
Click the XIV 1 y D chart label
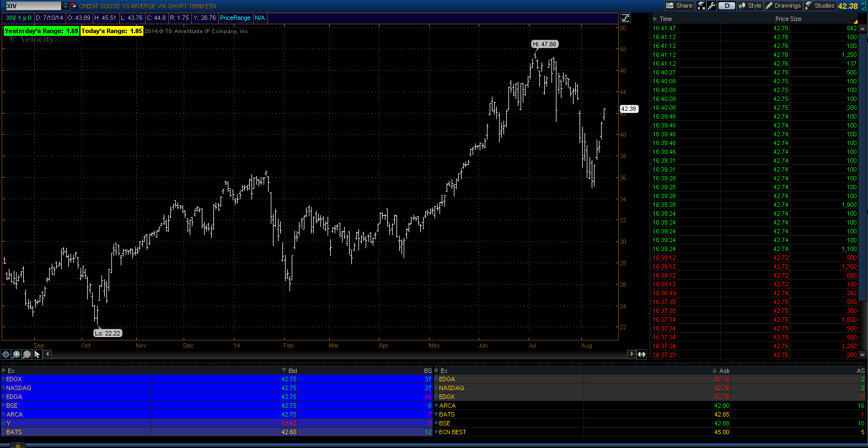pos(19,18)
